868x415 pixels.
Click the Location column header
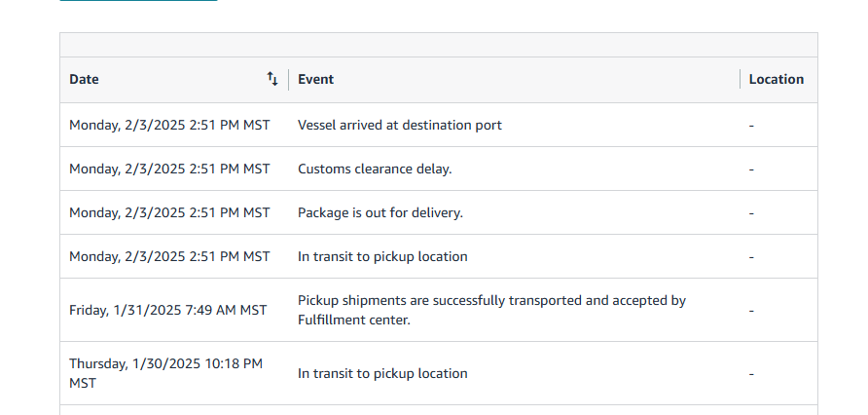tap(777, 79)
